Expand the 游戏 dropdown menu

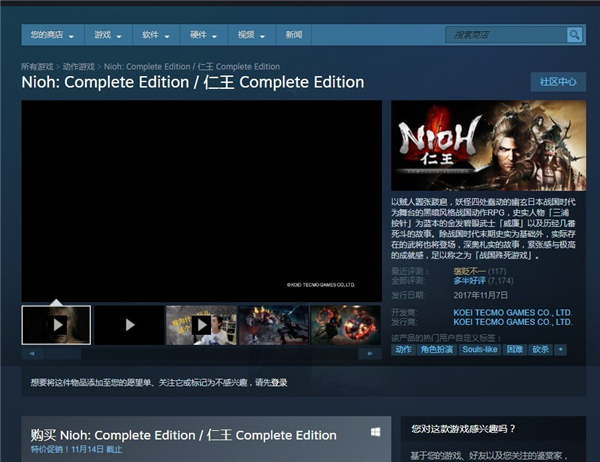pyautogui.click(x=108, y=35)
